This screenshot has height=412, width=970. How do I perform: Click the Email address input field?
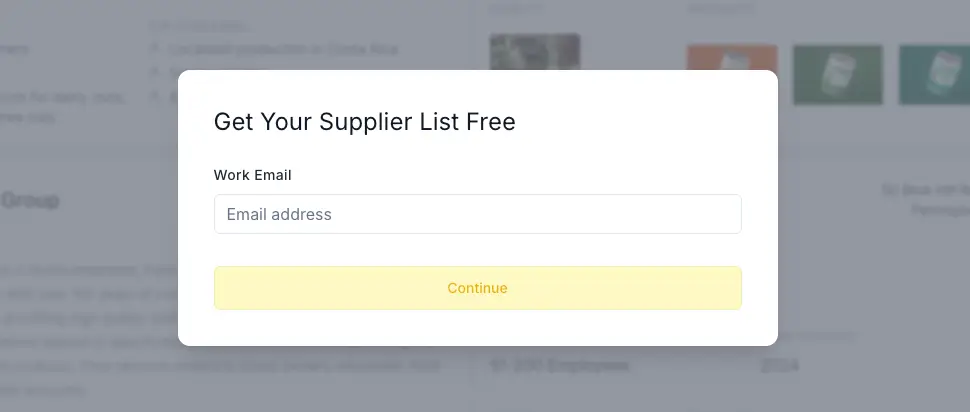pos(477,214)
